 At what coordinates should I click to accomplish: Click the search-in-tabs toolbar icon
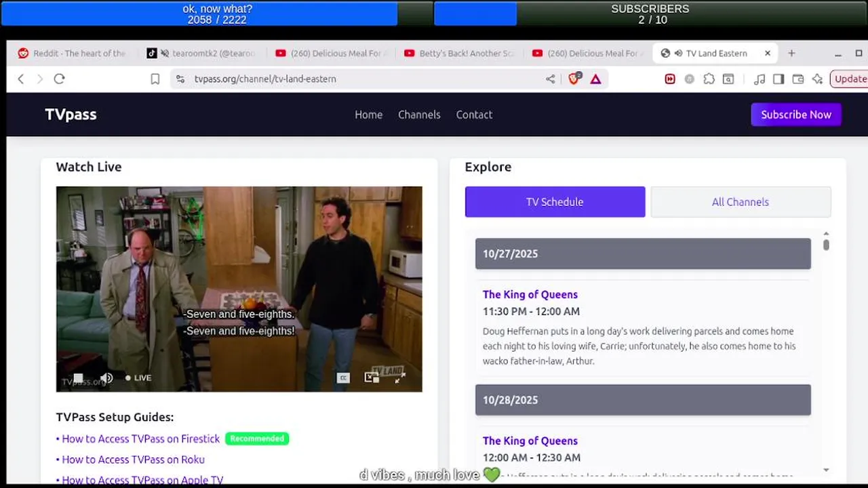(728, 79)
